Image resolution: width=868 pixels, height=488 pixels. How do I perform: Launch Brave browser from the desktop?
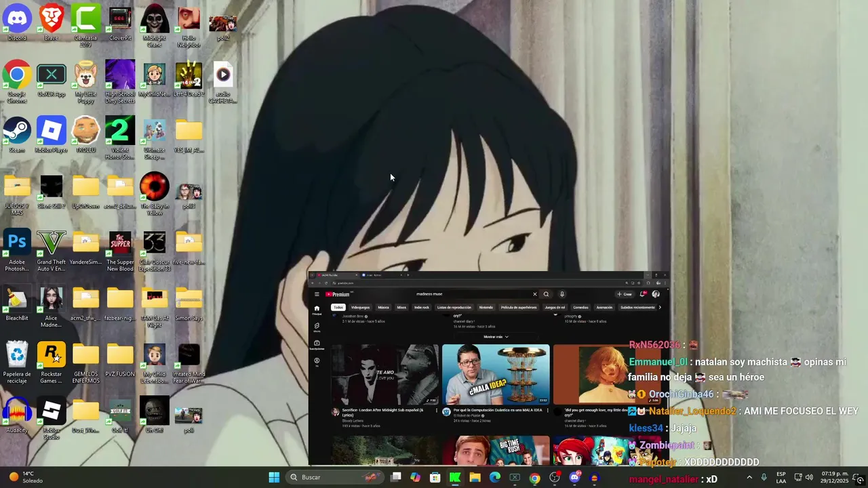52,24
